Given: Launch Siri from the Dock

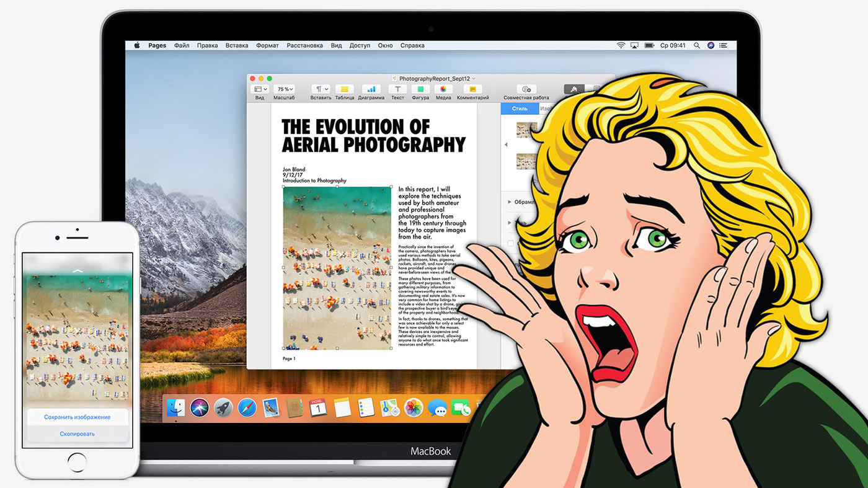Looking at the screenshot, I should (200, 407).
